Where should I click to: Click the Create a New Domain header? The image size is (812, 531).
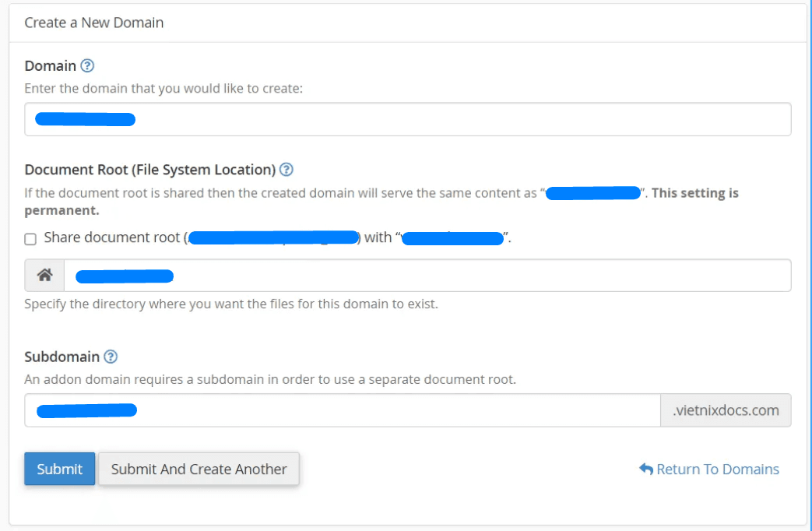click(x=93, y=23)
